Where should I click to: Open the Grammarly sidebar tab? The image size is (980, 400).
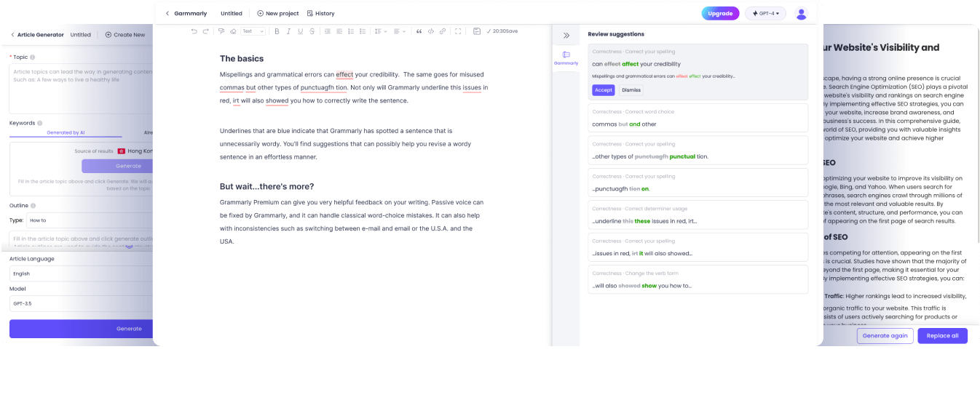tap(566, 58)
